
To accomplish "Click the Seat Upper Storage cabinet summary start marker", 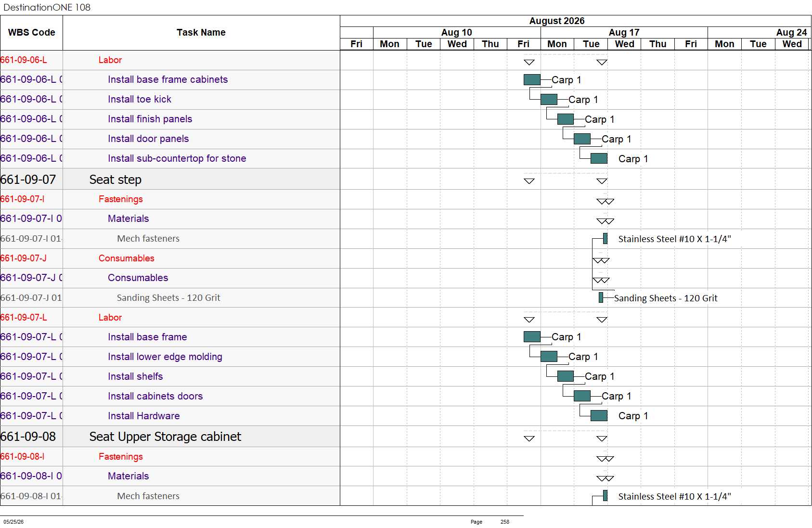I will 529,438.
